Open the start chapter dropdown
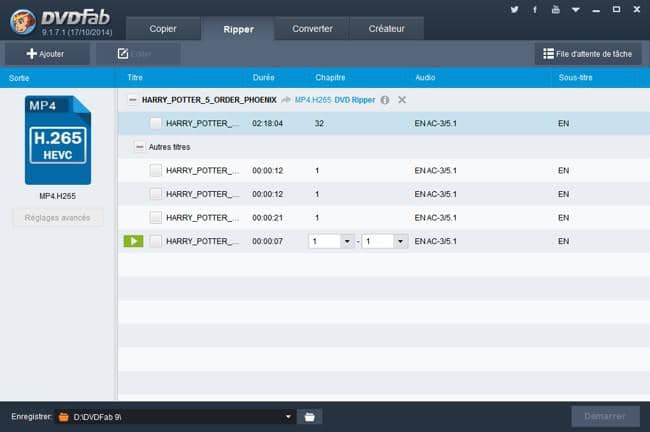 tap(347, 241)
